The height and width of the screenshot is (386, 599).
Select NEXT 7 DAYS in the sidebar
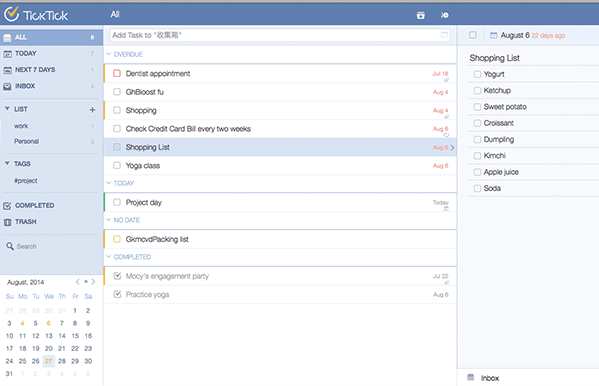[x=51, y=70]
